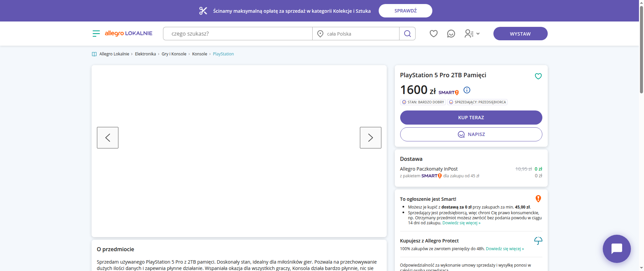Screen dimensions: 644x271
Task: Open favorites heart icon in header
Action: [x=434, y=34]
